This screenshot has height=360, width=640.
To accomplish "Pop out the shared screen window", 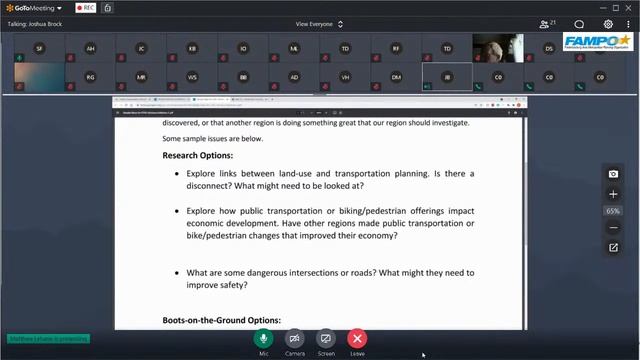I will coord(613,248).
